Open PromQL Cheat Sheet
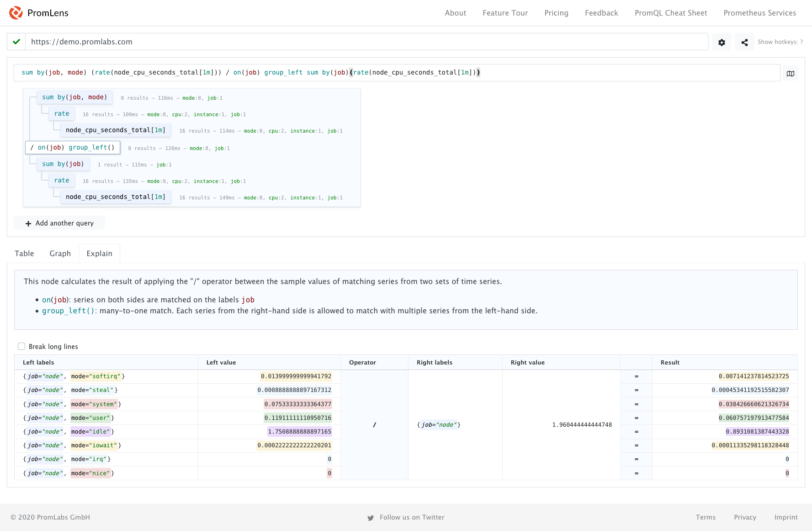 click(671, 13)
